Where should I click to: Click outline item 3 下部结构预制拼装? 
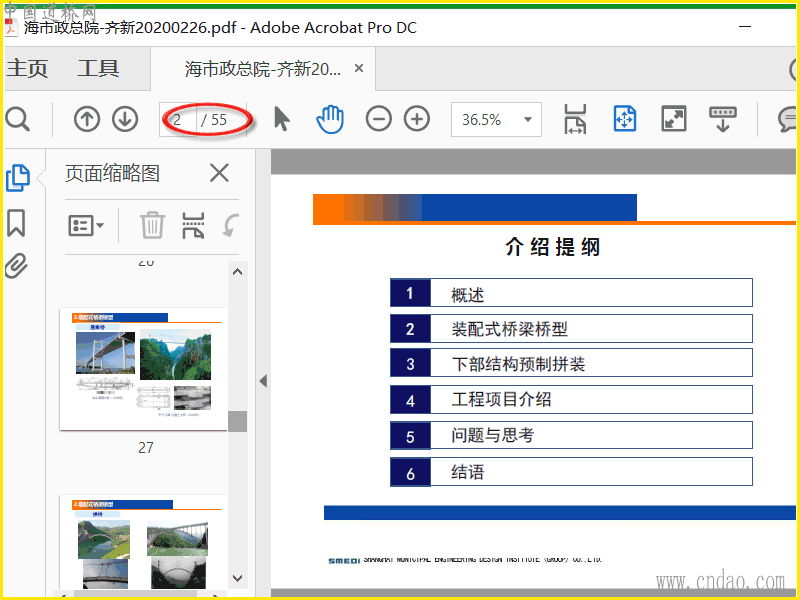click(x=571, y=363)
